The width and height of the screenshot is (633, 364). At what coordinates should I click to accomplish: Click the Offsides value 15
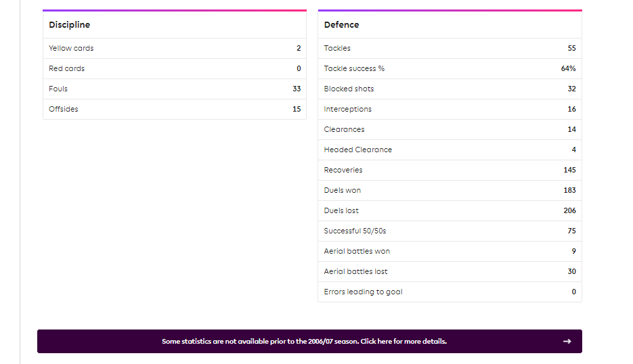[297, 109]
